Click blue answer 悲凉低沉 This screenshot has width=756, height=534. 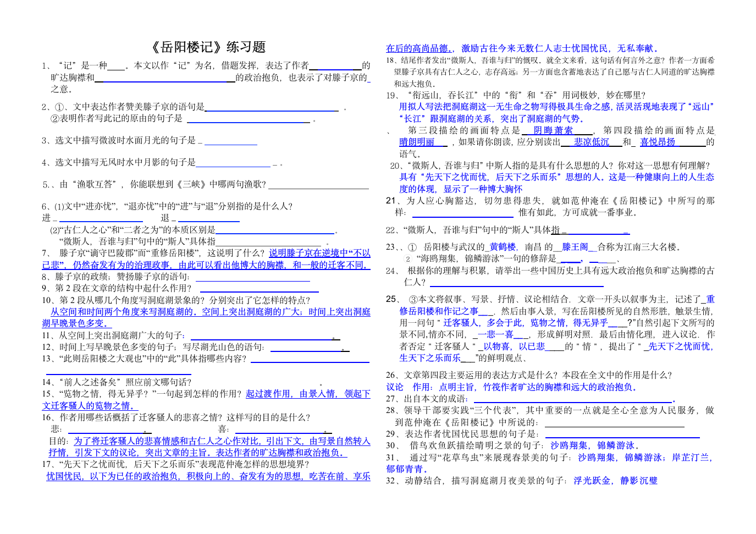coord(592,142)
